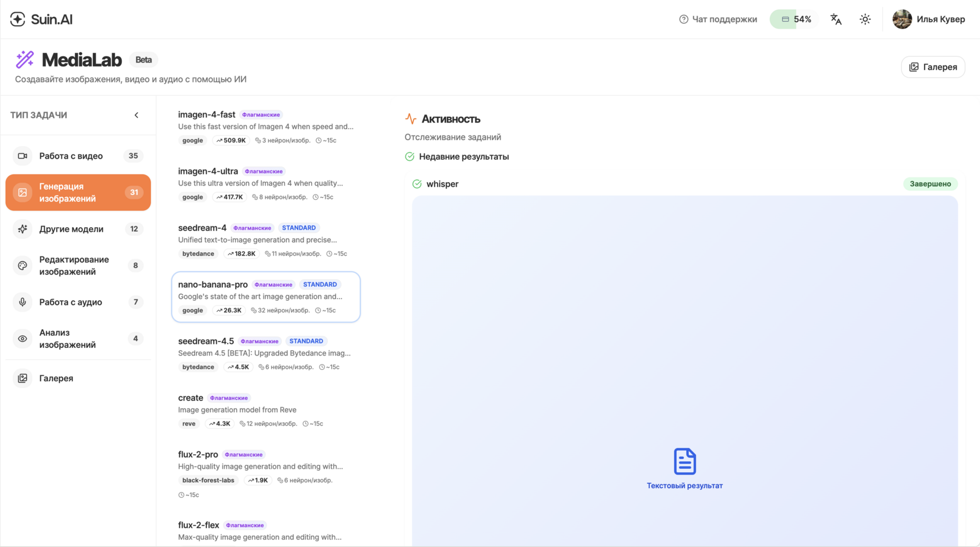Select Редактирование изображений category

(x=78, y=266)
